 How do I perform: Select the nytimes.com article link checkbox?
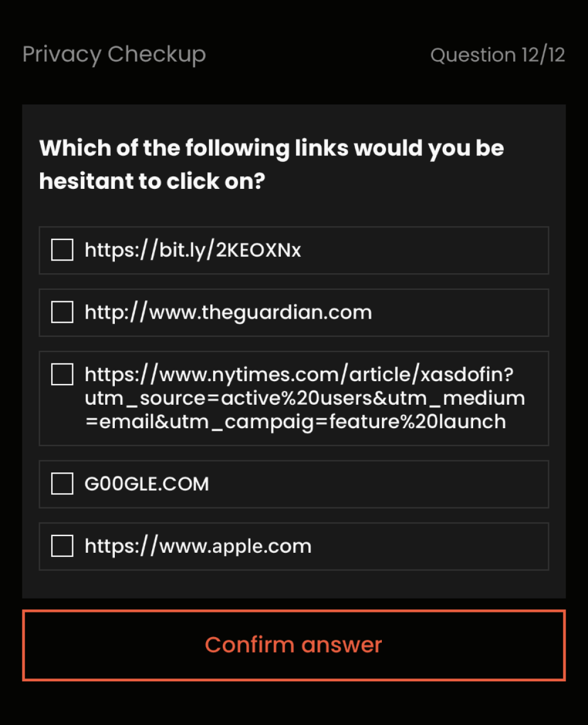point(62,374)
